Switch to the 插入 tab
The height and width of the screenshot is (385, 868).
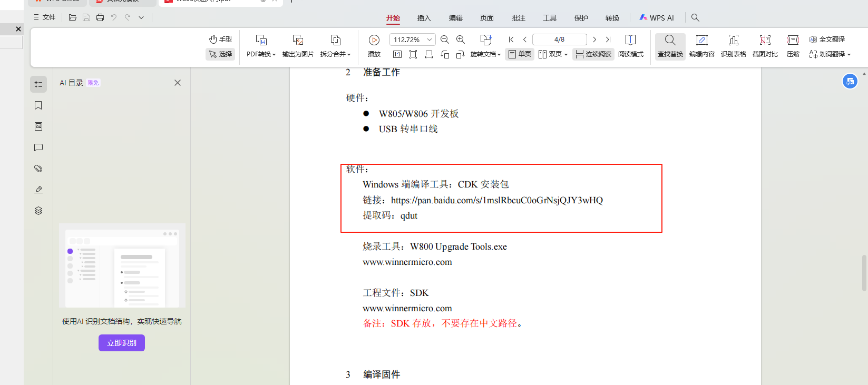(424, 18)
